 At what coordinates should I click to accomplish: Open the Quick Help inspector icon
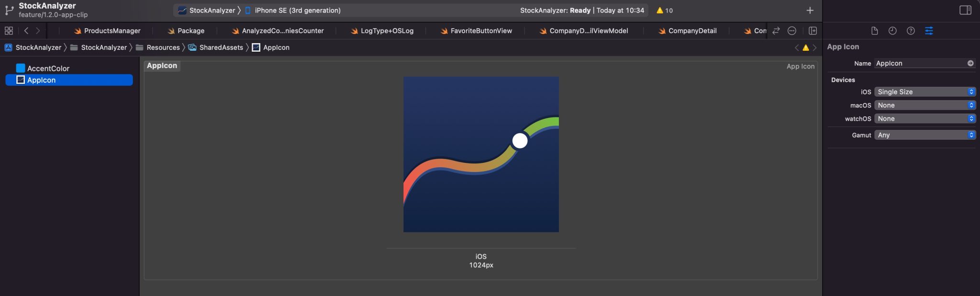point(911,31)
